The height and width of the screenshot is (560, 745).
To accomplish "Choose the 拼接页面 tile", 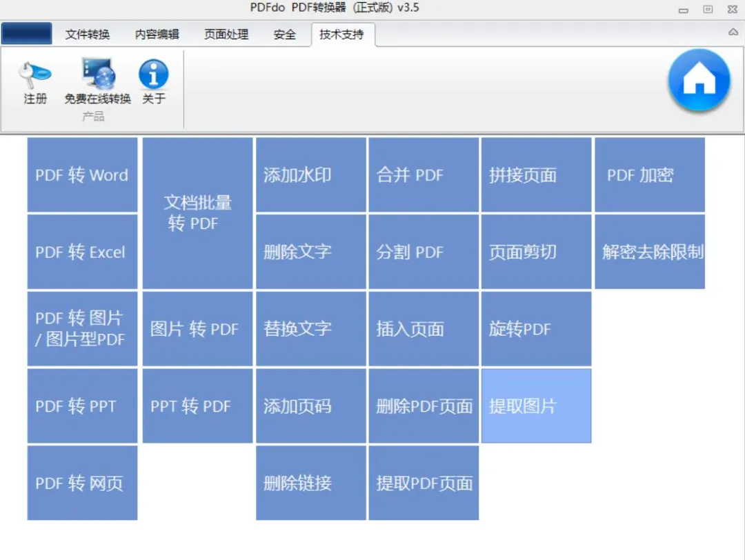I will click(x=537, y=174).
